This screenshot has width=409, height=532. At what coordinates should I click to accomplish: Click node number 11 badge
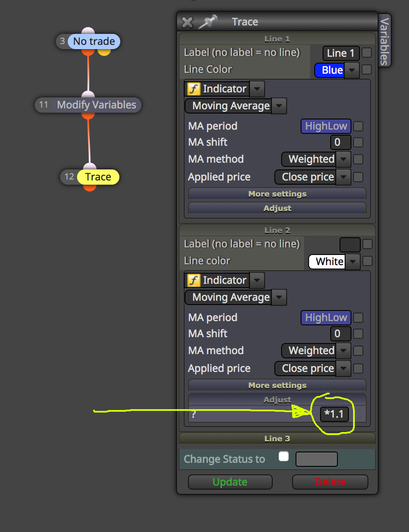pos(44,105)
